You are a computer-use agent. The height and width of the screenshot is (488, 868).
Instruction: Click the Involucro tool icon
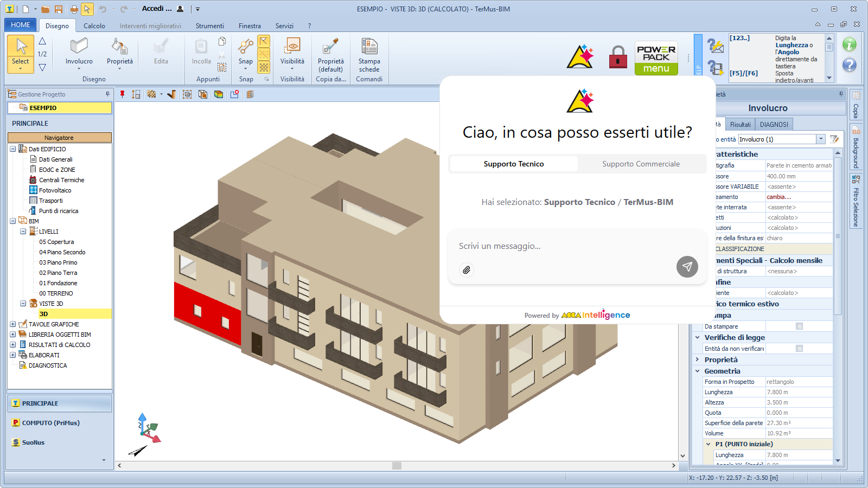(79, 47)
